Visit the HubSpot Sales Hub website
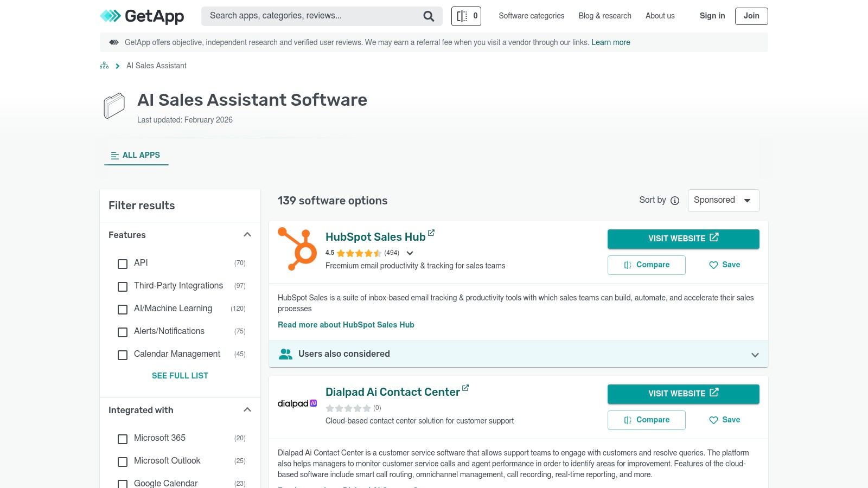The height and width of the screenshot is (488, 868). [x=683, y=239]
